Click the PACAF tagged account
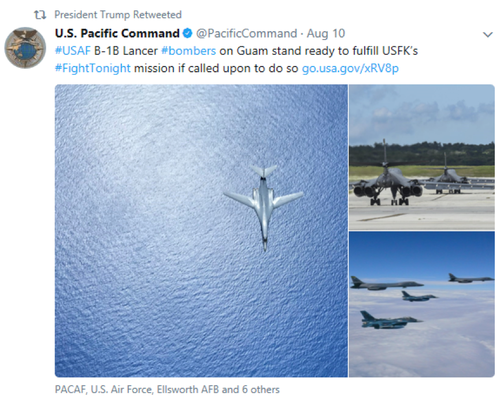This screenshot has width=500, height=401. point(70,389)
